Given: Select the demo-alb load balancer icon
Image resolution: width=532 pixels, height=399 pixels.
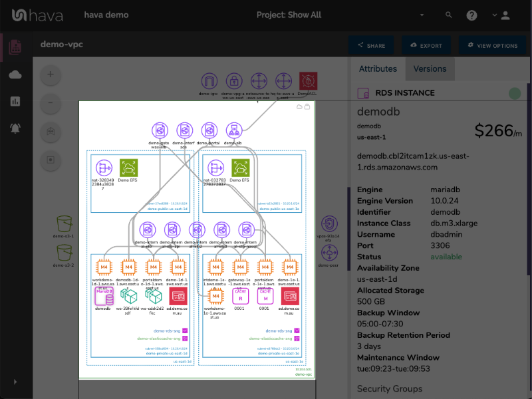Looking at the screenshot, I should [234, 130].
